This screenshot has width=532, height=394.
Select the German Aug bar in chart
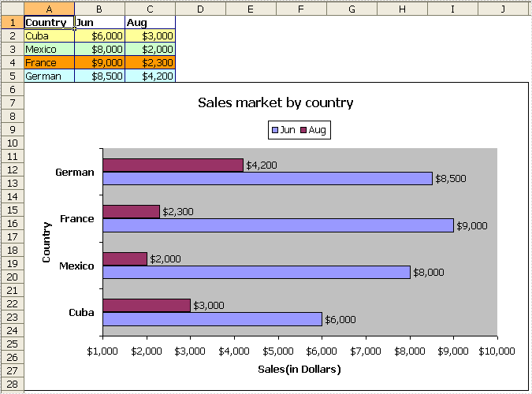[173, 165]
